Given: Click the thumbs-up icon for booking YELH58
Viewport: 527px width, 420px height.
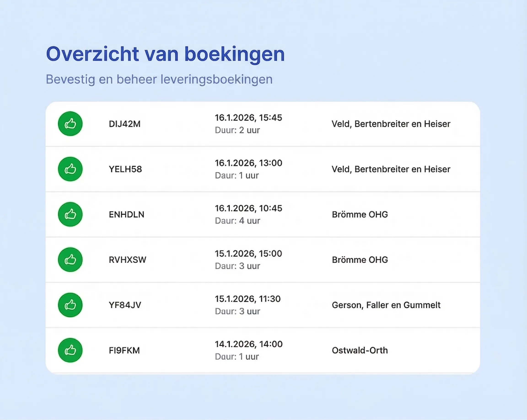Looking at the screenshot, I should click(70, 169).
